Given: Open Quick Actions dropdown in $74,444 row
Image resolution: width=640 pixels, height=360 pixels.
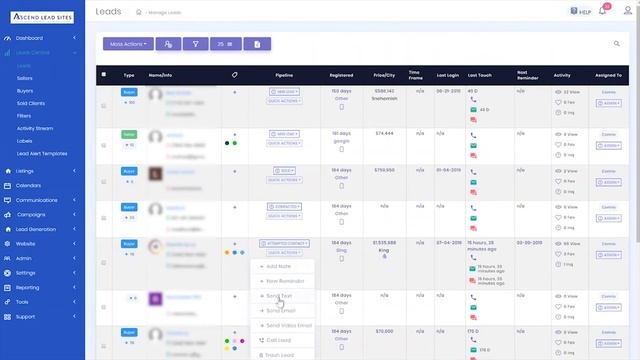Looking at the screenshot, I should [284, 143].
